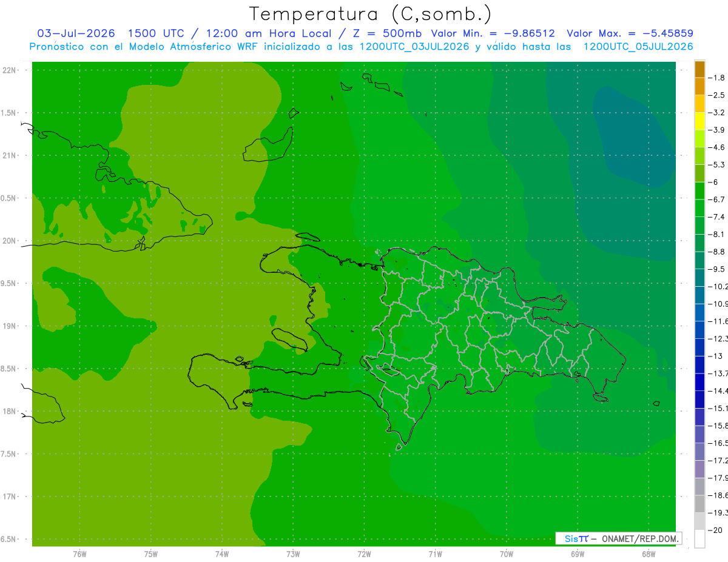
Task: Click the "68W" longitude axis label
Action: 648,554
